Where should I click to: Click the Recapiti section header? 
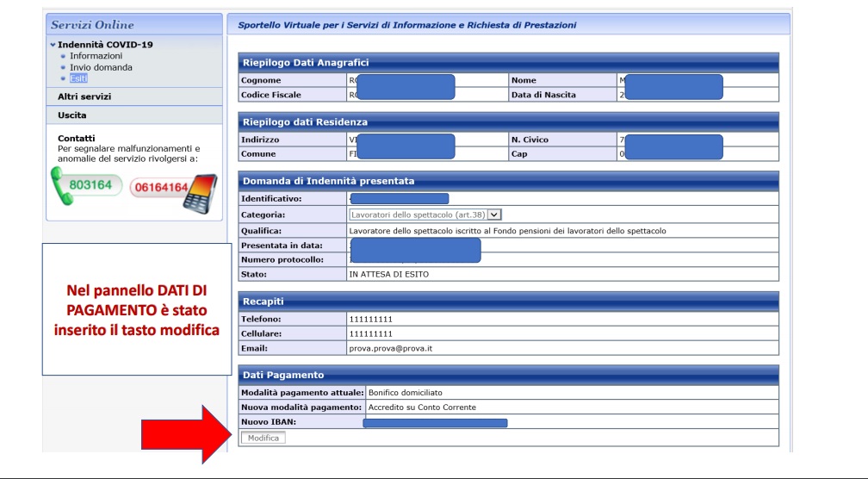click(508, 302)
